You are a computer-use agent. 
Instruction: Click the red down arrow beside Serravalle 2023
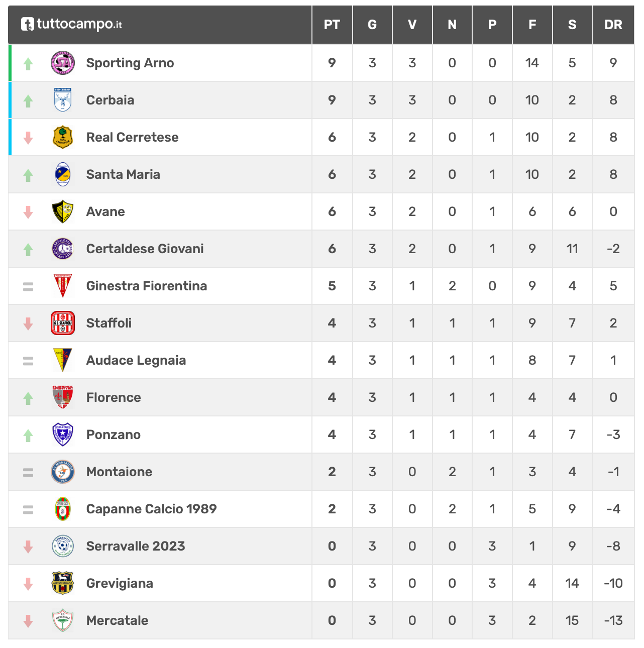pos(28,547)
